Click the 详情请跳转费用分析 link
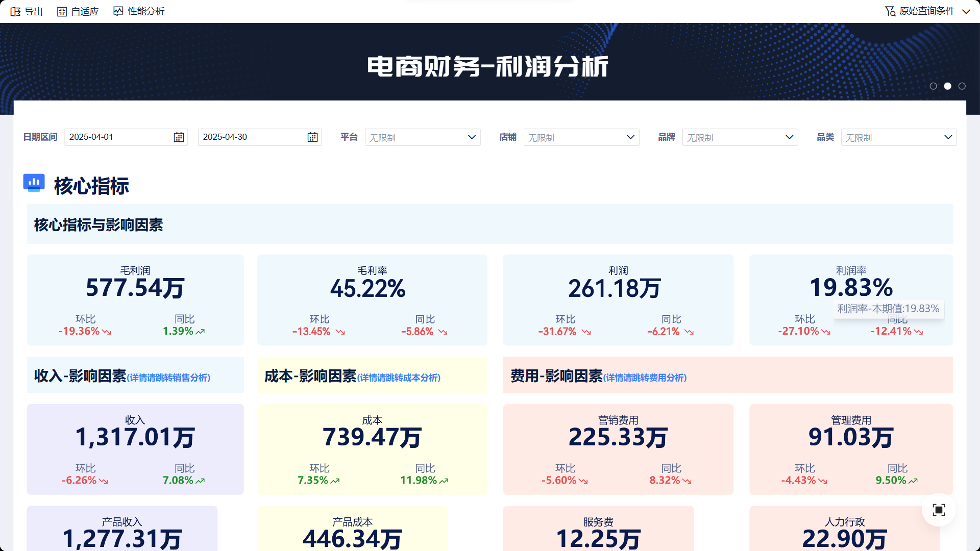 (645, 378)
